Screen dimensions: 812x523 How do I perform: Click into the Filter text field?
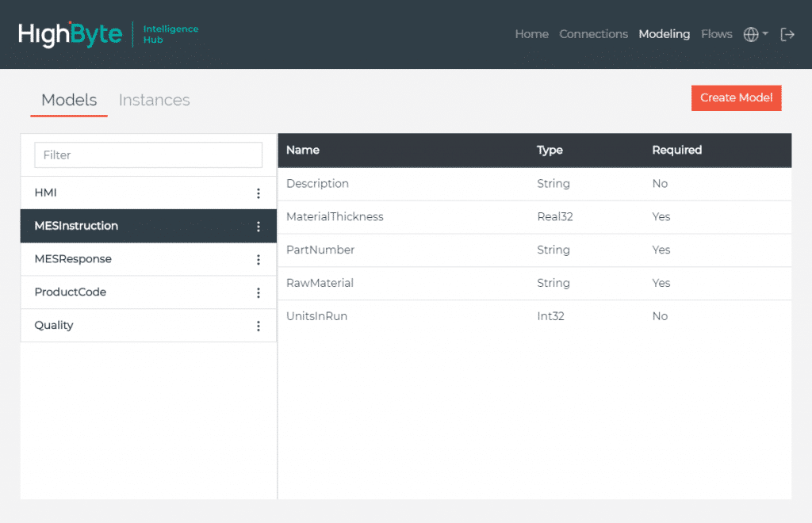point(148,155)
